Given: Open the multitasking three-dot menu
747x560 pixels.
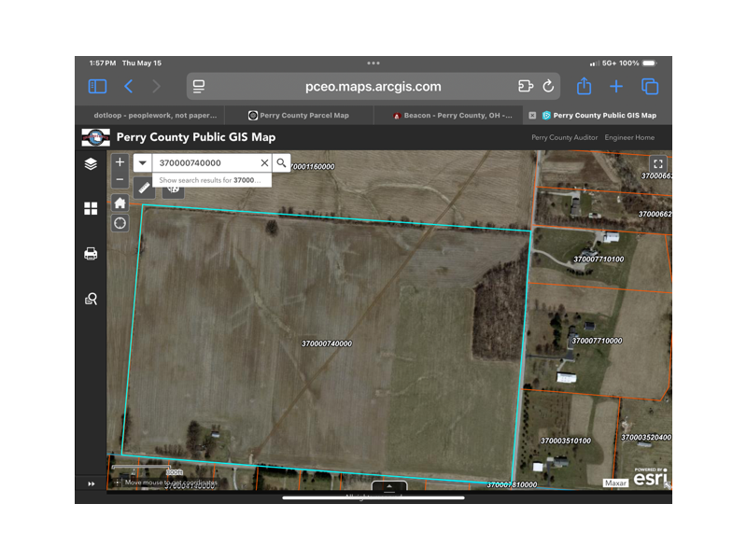Looking at the screenshot, I should (x=373, y=63).
